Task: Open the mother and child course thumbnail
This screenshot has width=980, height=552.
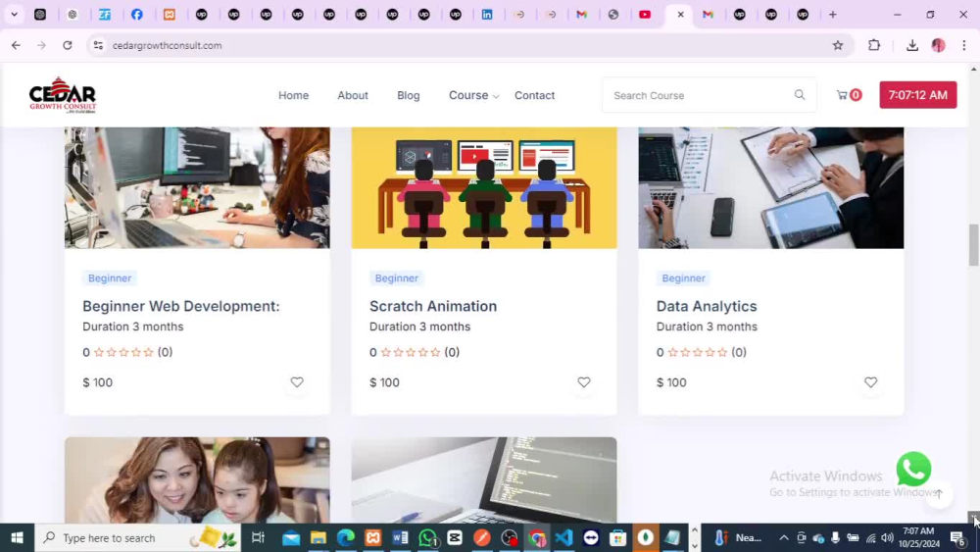Action: (197, 480)
